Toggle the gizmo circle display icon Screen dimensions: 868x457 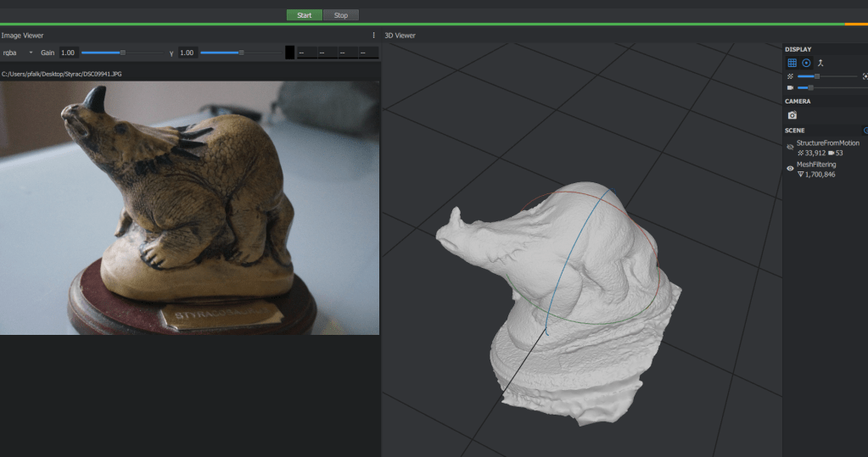[x=806, y=63]
